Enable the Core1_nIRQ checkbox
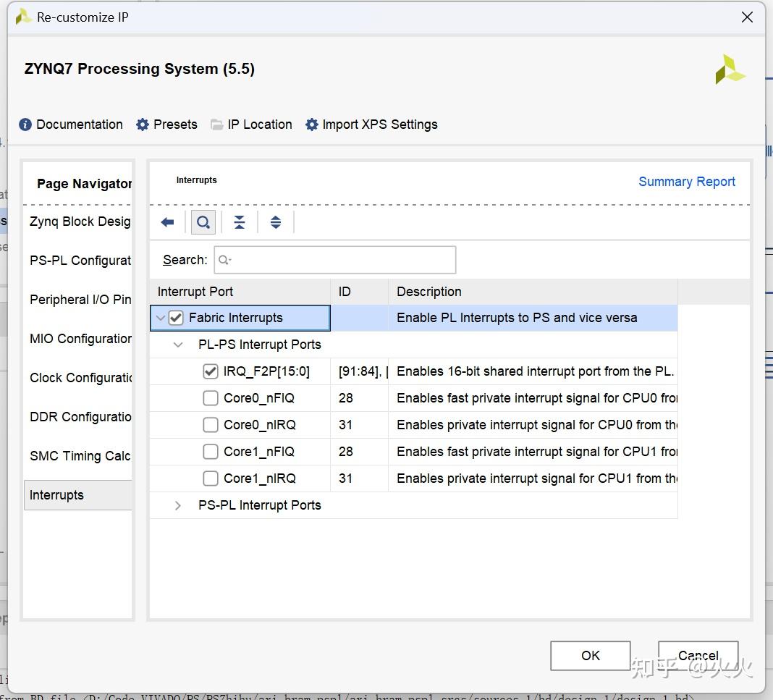 coord(211,478)
